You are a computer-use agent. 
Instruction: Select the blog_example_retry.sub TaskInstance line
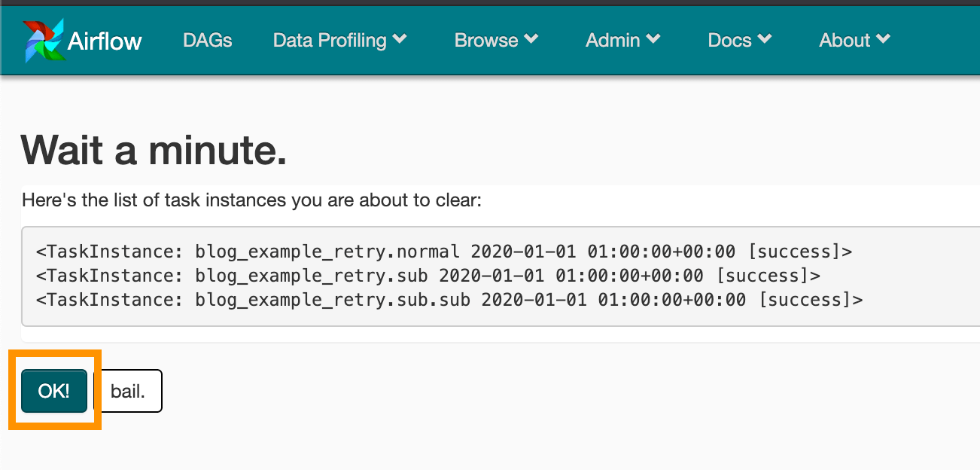click(428, 276)
